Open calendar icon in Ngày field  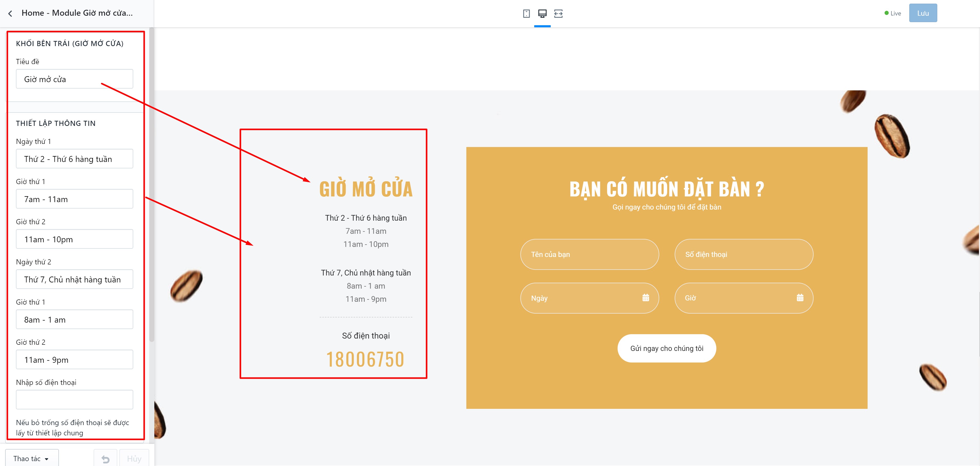pos(646,298)
